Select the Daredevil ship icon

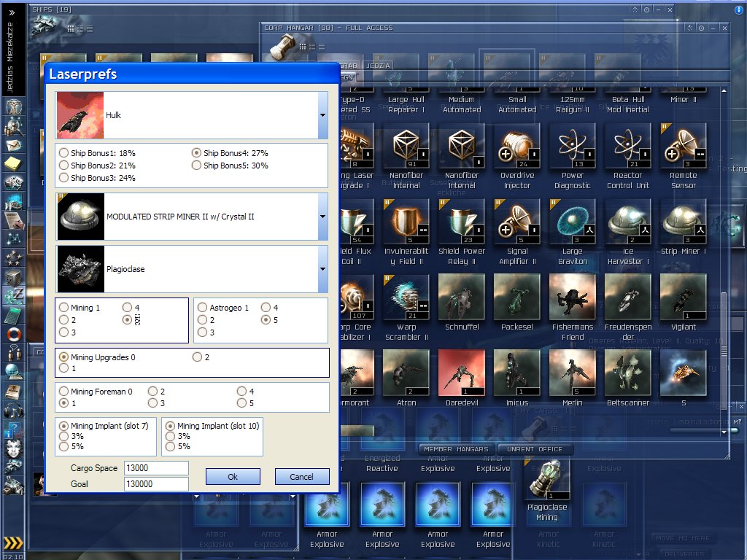pyautogui.click(x=461, y=373)
